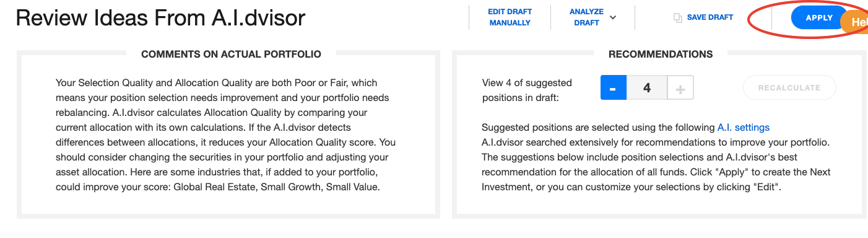Apply the A.I.dvisor recommendations
The width and height of the screenshot is (868, 238).
tap(818, 18)
